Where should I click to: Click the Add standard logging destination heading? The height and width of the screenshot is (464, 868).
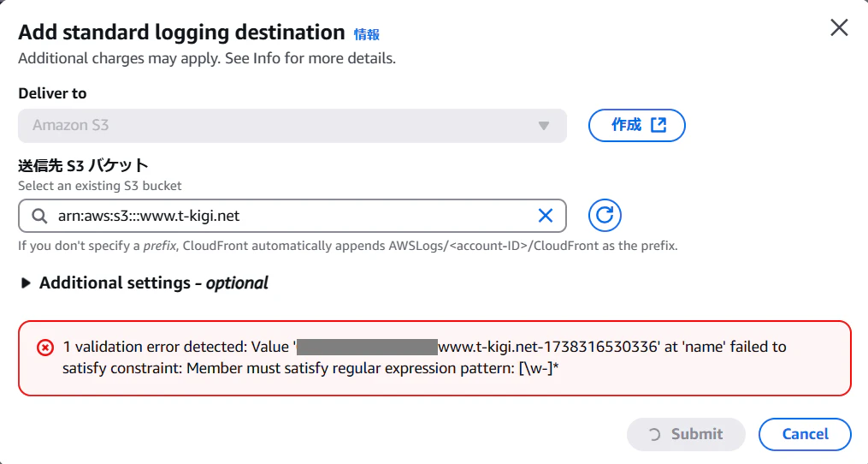tap(181, 33)
